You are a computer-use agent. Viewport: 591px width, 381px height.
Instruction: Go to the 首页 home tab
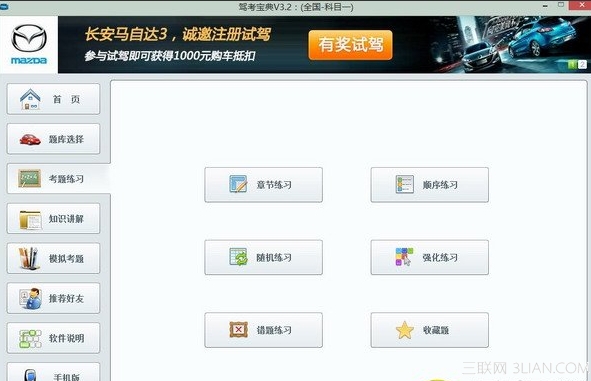53,99
